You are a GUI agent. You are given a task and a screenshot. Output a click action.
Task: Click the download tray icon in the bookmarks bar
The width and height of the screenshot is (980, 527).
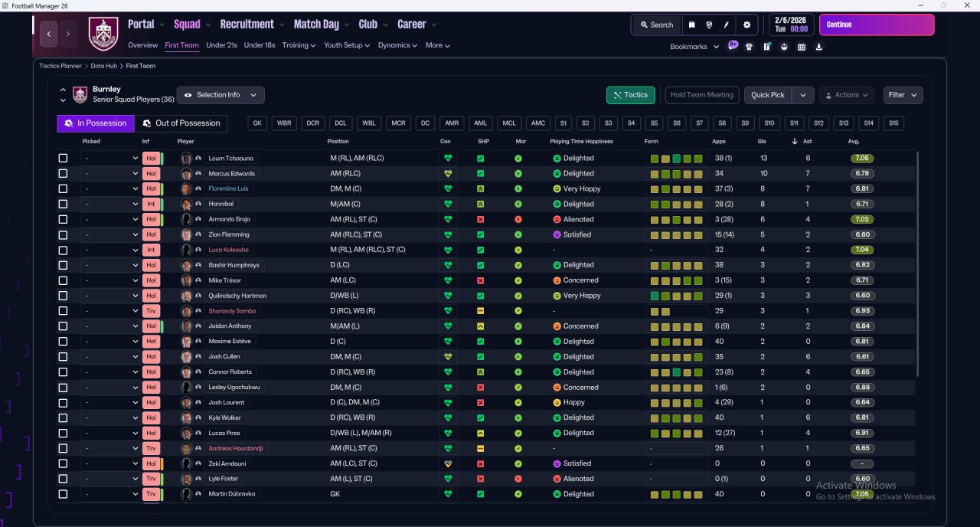(819, 47)
